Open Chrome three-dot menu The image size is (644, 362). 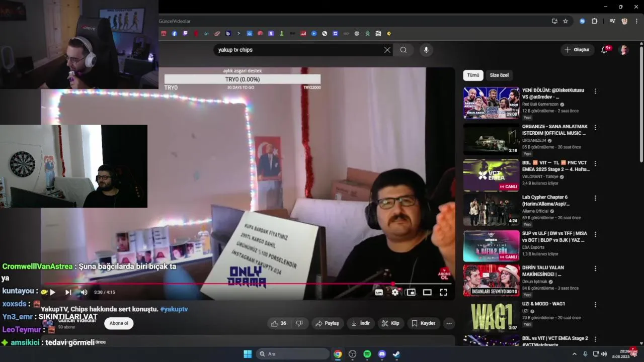click(x=636, y=21)
